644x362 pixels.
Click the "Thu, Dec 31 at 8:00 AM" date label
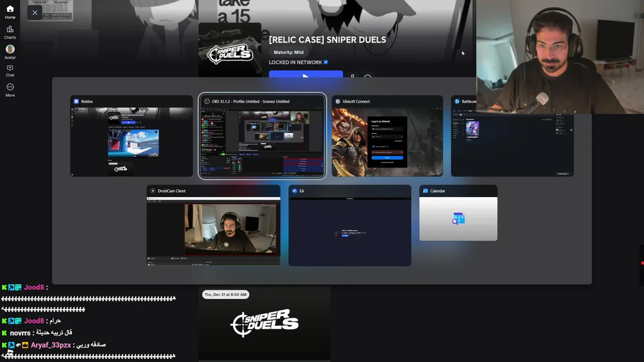pyautogui.click(x=225, y=295)
